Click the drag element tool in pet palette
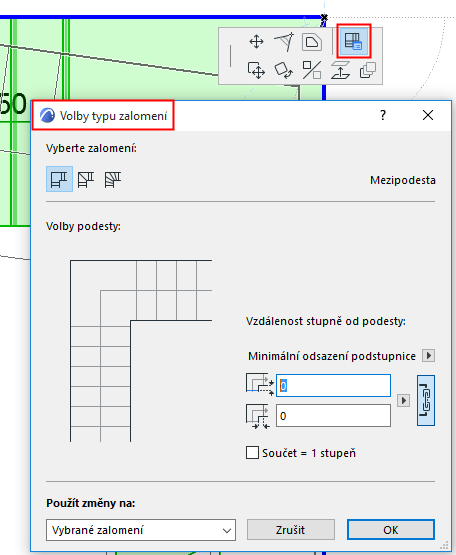 click(x=256, y=70)
